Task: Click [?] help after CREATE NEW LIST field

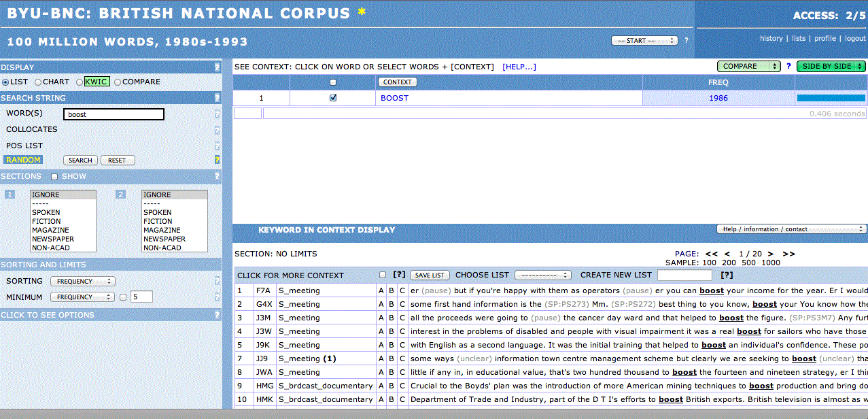Action: [x=727, y=275]
